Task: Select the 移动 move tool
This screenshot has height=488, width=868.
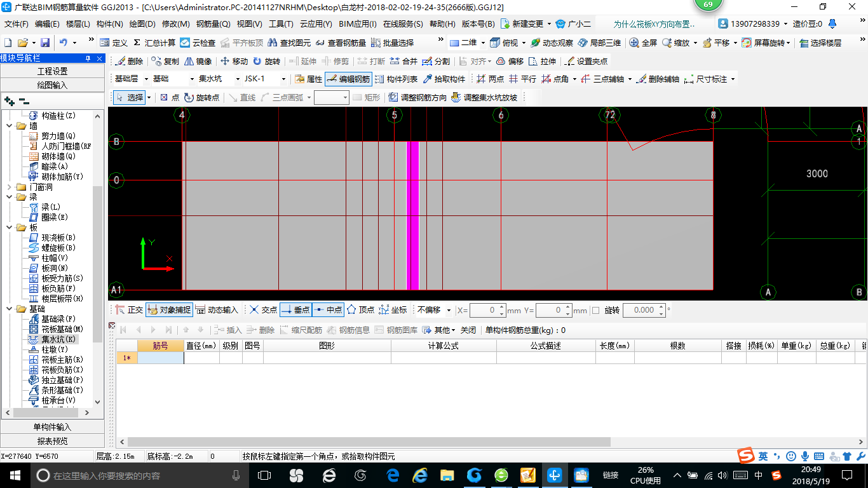Action: coord(234,61)
